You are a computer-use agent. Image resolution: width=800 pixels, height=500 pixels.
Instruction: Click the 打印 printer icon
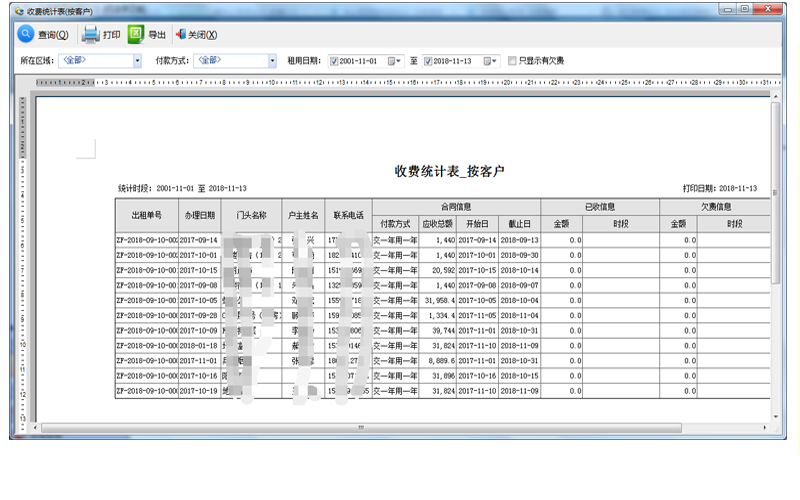[x=90, y=34]
